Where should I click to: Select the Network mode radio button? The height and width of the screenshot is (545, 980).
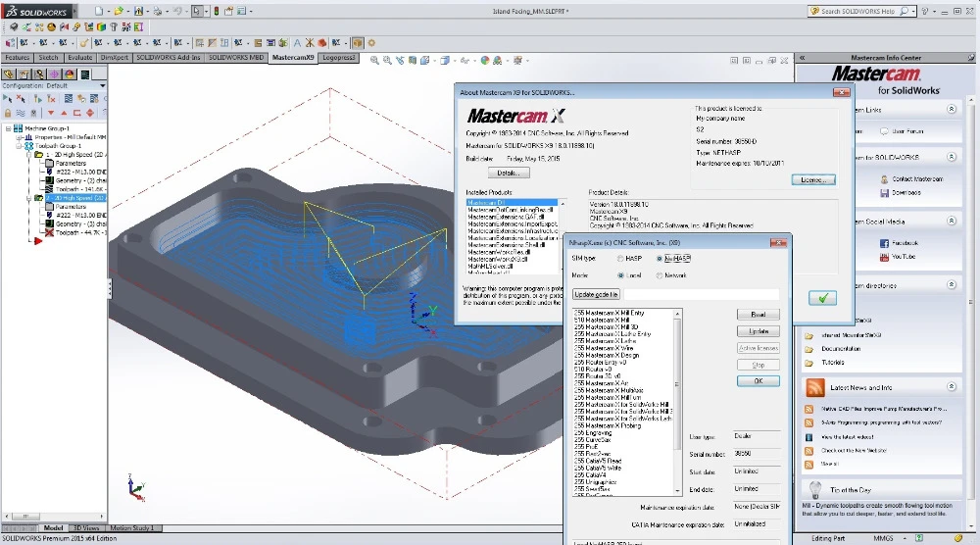click(660, 275)
